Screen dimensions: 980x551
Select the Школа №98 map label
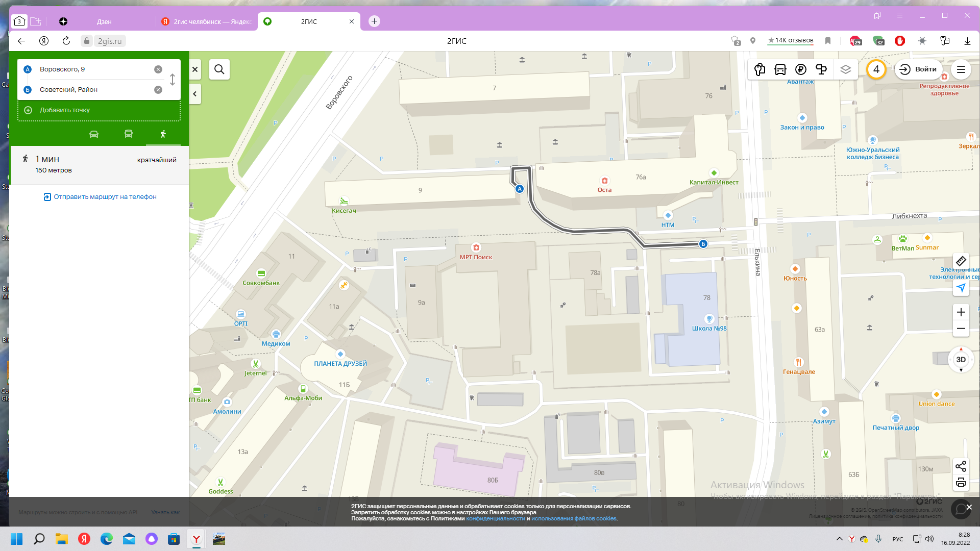pyautogui.click(x=709, y=329)
